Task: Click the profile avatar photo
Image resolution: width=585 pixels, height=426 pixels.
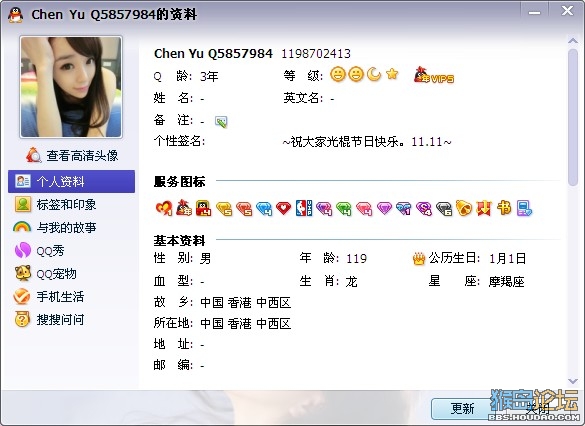Action: click(x=71, y=87)
